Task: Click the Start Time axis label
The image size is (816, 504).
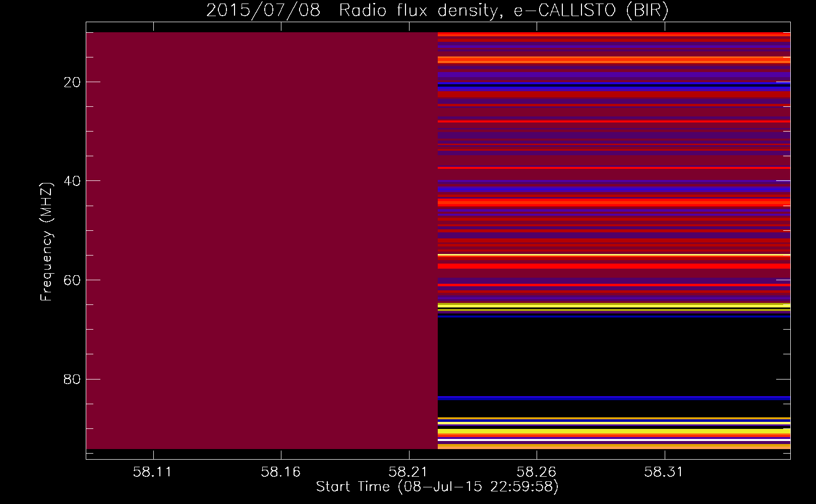Action: point(437,487)
